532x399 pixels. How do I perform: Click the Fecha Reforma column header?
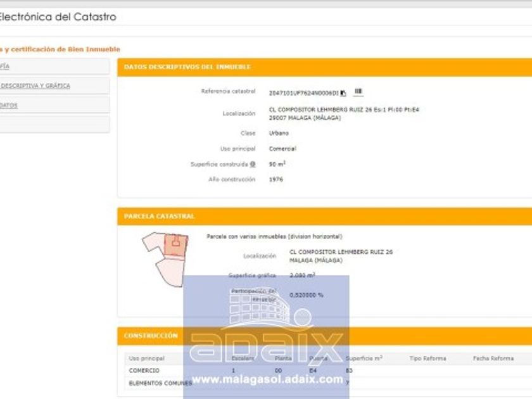(493, 358)
